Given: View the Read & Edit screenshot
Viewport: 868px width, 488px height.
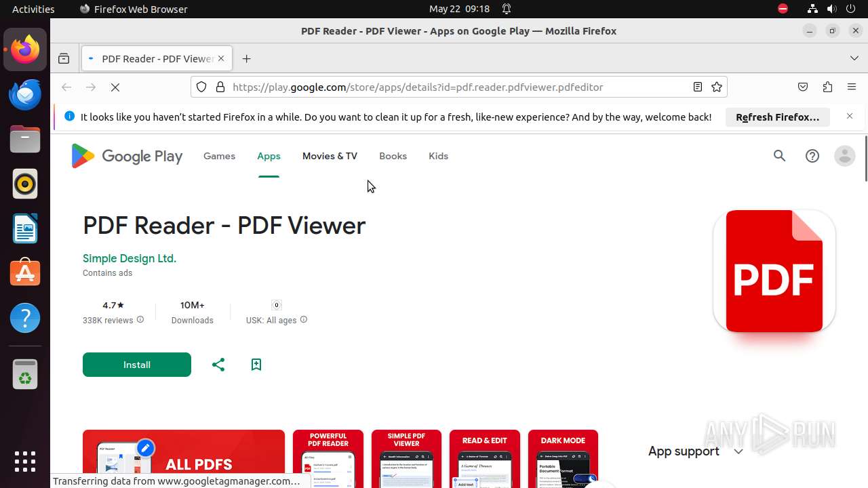Looking at the screenshot, I should 485,459.
